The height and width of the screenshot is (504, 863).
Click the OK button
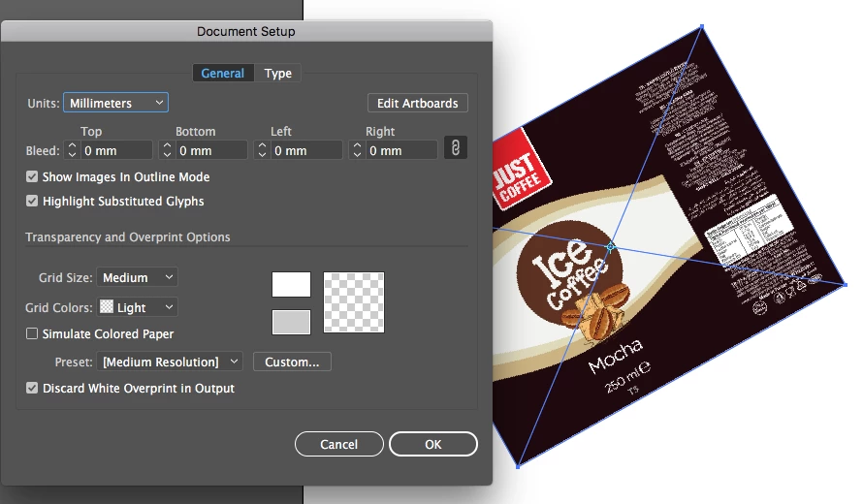(433, 444)
